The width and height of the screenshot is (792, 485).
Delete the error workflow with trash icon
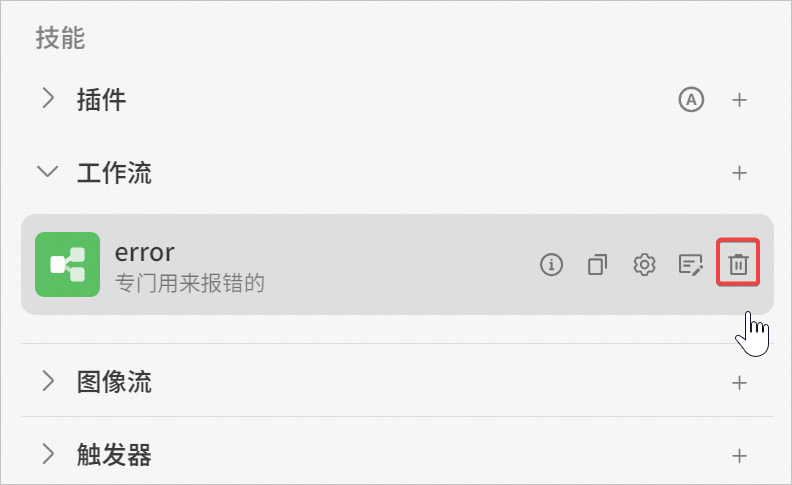[x=738, y=264]
